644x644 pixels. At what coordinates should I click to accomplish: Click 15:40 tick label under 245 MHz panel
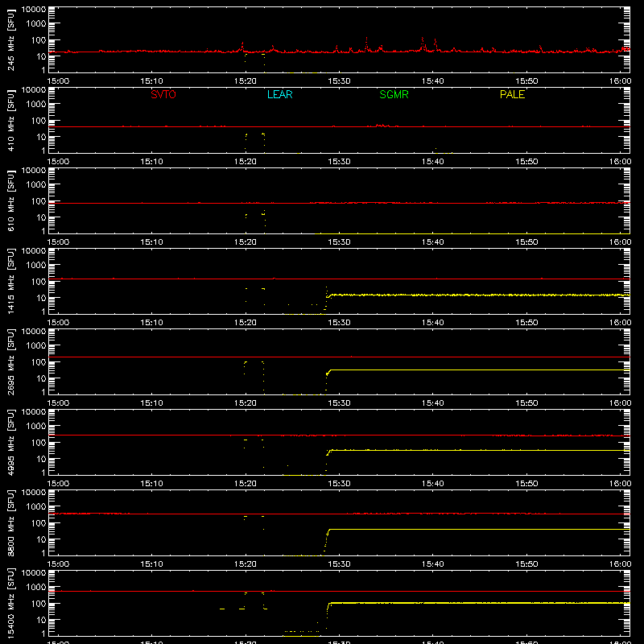[x=432, y=81]
